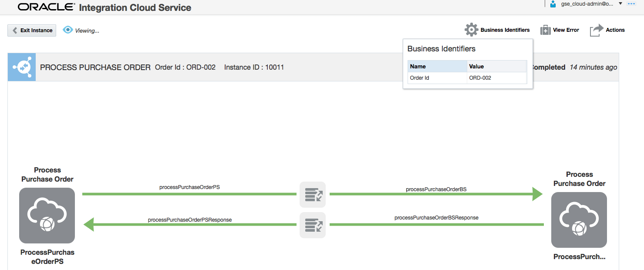Click the processPurchaseOrderPS flow label
Image resolution: width=644 pixels, height=270 pixels.
click(189, 187)
